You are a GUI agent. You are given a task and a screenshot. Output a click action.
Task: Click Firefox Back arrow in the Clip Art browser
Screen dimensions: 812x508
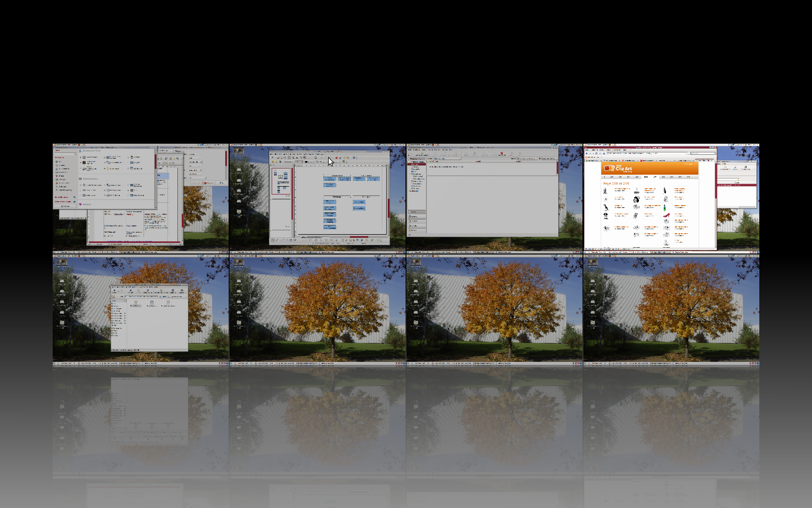[586, 153]
